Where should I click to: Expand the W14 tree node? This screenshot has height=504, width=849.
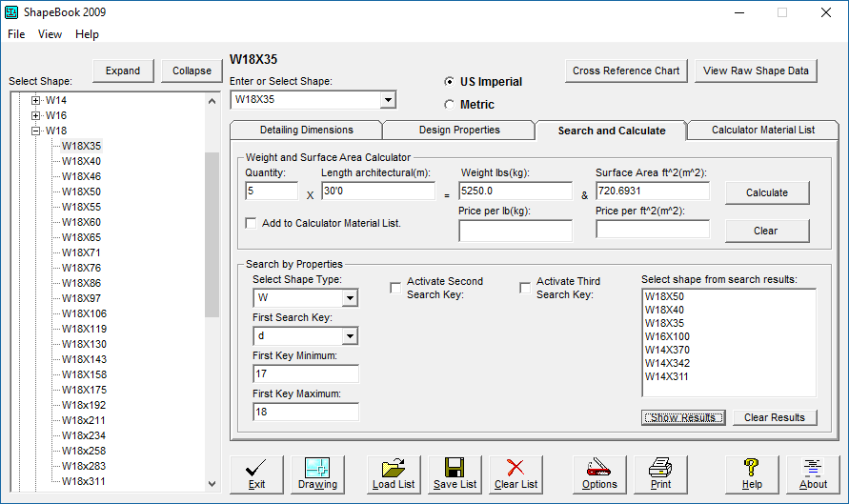(x=35, y=100)
